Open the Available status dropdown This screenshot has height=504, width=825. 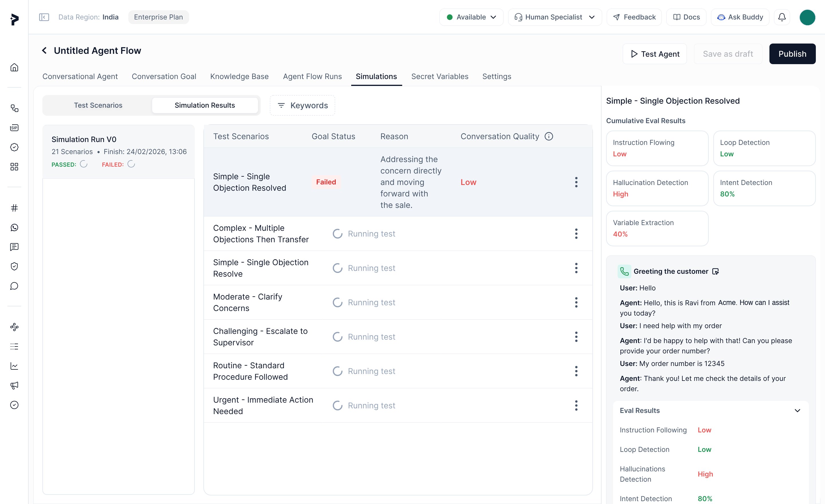(x=471, y=17)
